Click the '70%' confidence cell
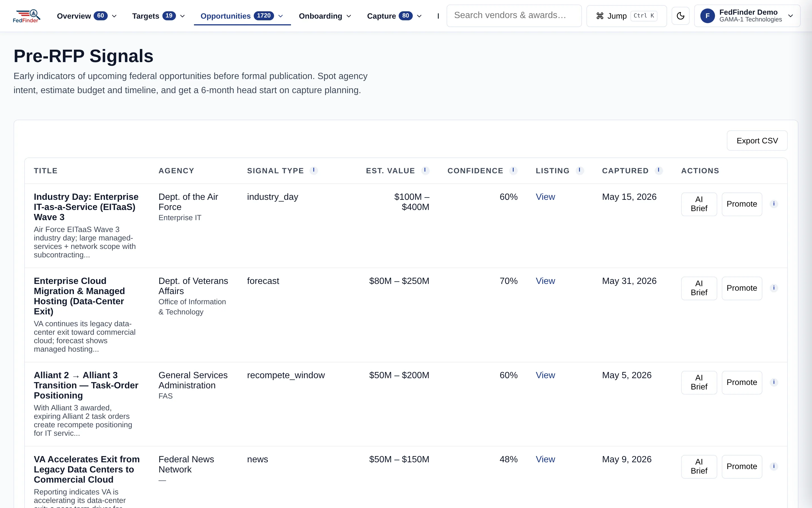The height and width of the screenshot is (508, 812). point(508,281)
